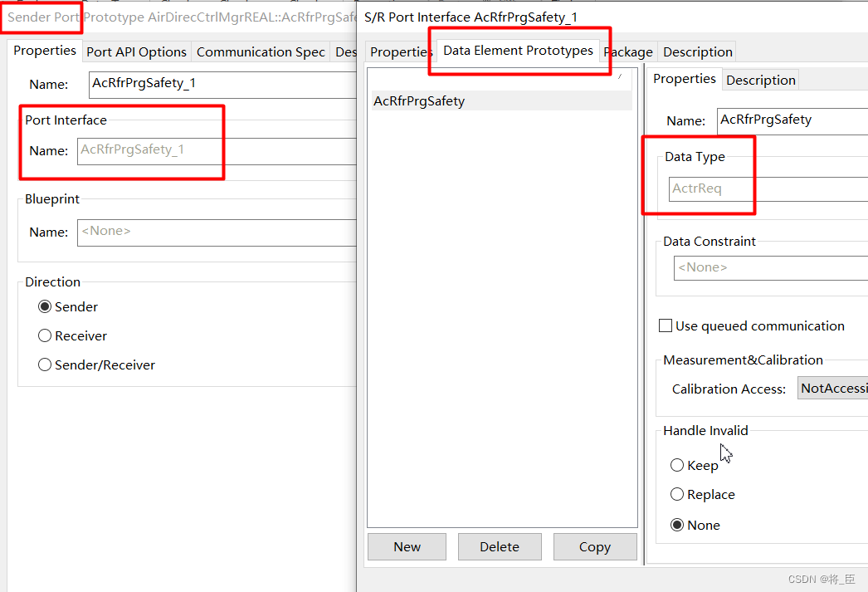868x592 pixels.
Task: Open the Calibration Access dropdown
Action: (x=832, y=389)
